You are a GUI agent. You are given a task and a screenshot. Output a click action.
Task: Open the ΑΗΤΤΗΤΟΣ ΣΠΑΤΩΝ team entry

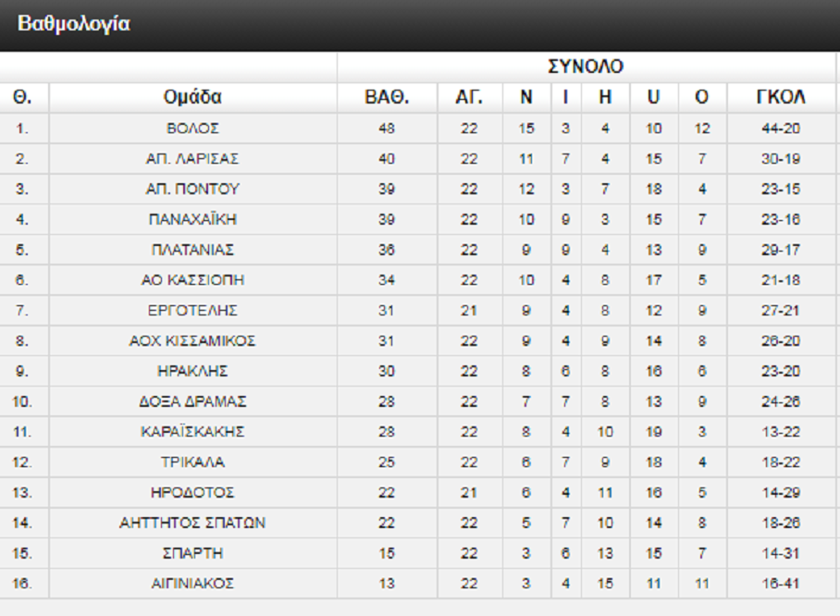pyautogui.click(x=192, y=523)
